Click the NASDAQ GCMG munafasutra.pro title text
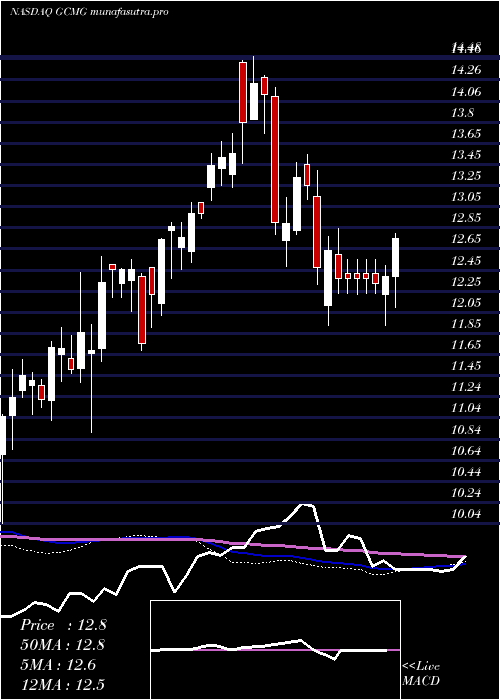This screenshot has height=700, width=500. 89,12
